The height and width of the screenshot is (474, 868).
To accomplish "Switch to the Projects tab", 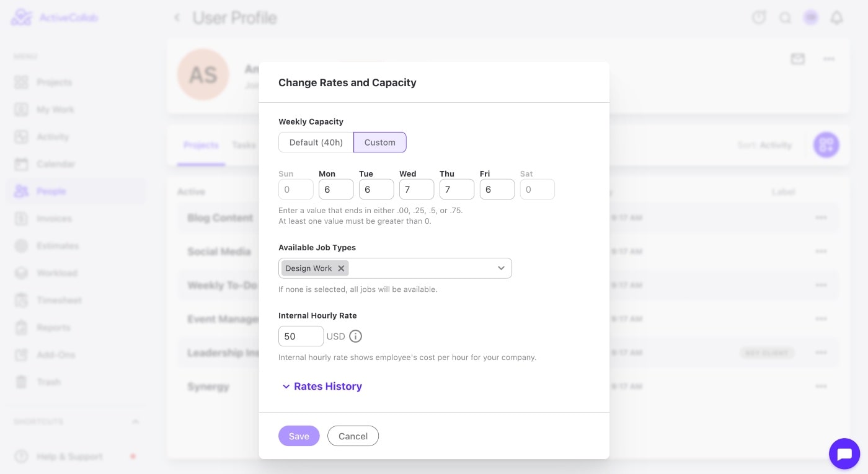I will [201, 145].
